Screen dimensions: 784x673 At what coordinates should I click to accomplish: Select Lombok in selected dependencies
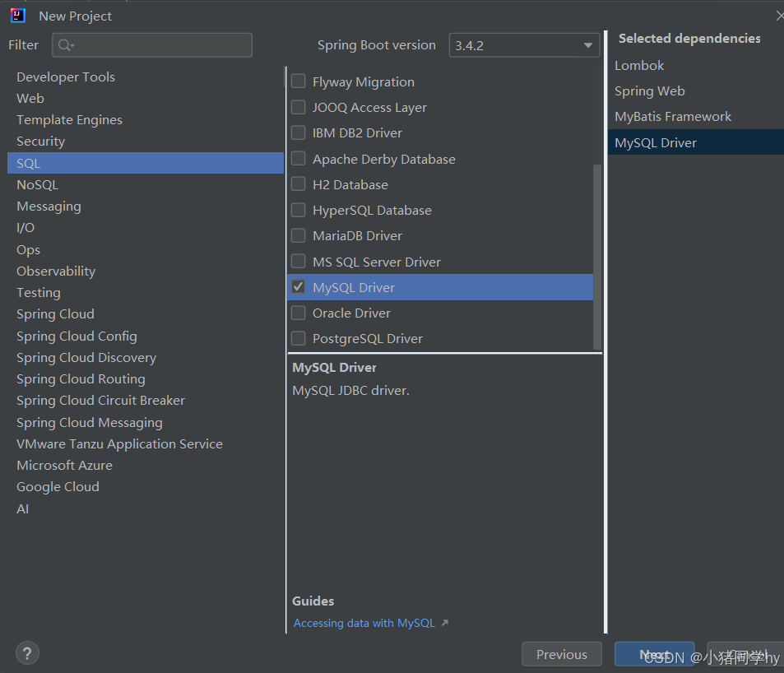click(696, 66)
